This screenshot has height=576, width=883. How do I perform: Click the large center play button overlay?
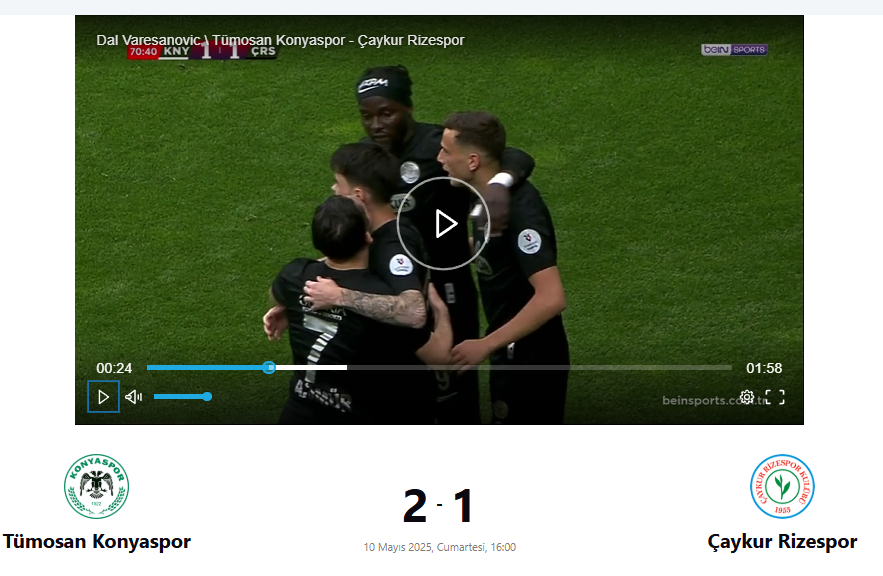pyautogui.click(x=444, y=224)
